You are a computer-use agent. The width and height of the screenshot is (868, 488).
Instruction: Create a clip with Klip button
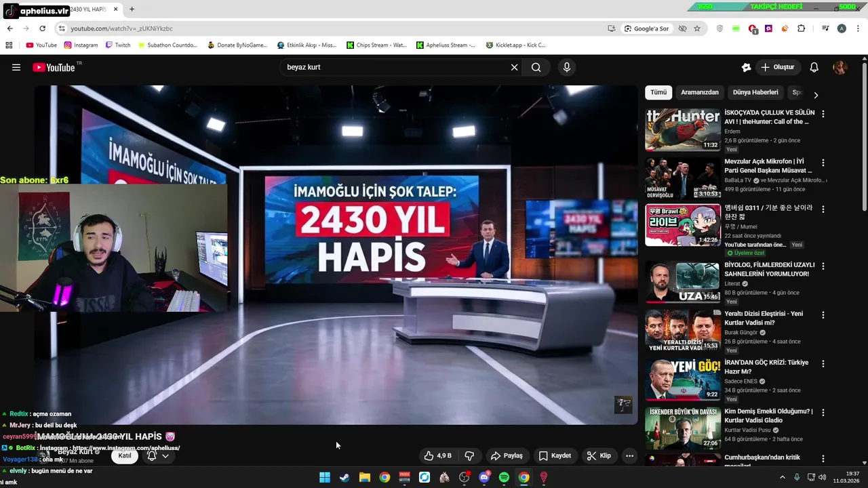pos(599,455)
